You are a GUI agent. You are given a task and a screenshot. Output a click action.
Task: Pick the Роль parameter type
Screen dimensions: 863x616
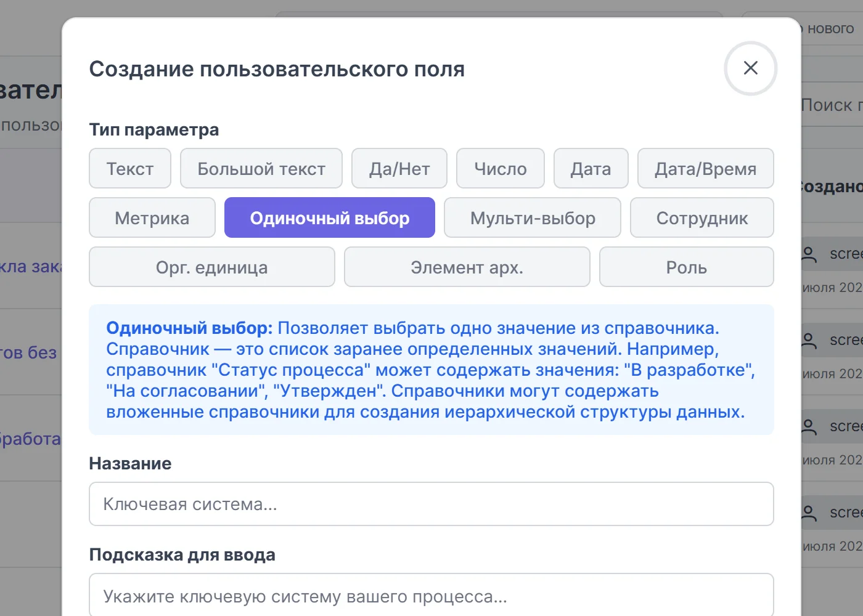687,267
